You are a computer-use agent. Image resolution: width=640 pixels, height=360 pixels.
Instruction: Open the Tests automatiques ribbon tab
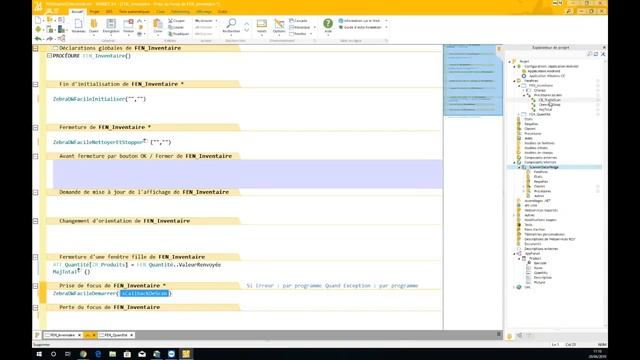134,12
